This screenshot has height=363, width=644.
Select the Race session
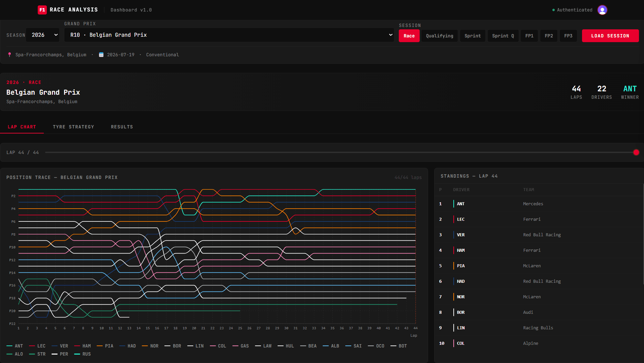click(409, 36)
